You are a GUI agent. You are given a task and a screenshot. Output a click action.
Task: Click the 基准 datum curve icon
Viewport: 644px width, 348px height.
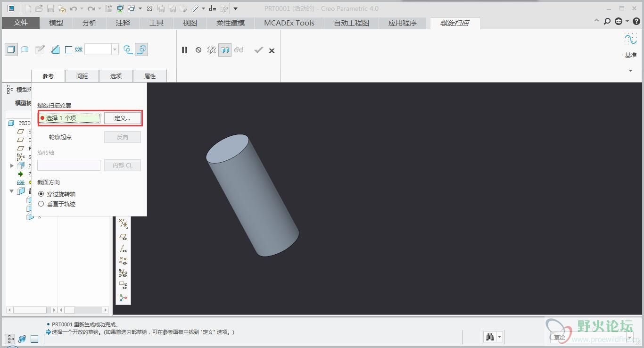tap(630, 40)
